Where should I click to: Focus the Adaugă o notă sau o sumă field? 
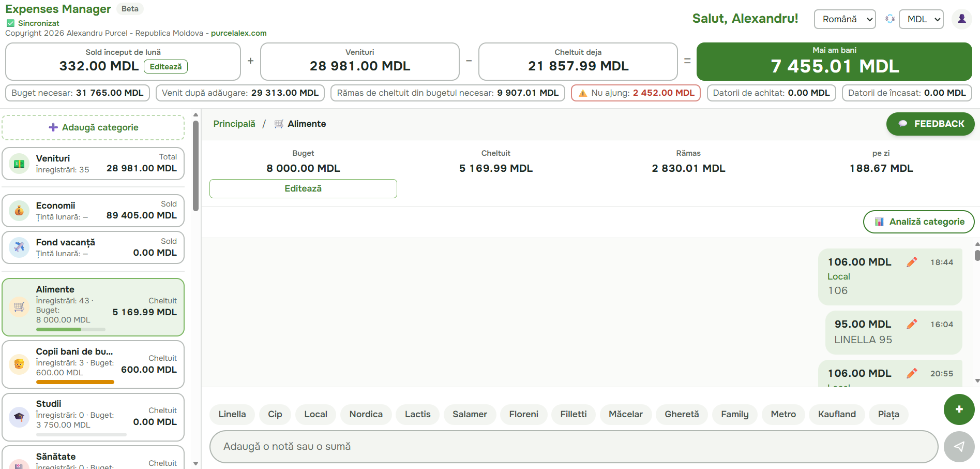(x=574, y=446)
